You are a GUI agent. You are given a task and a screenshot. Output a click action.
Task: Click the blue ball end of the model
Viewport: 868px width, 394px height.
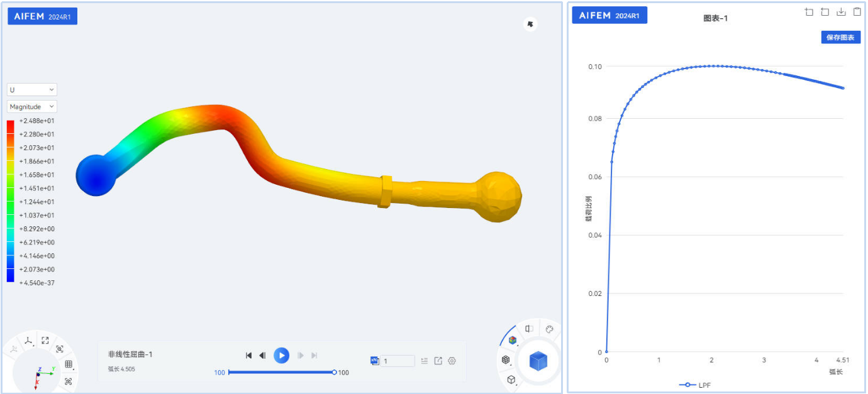96,175
